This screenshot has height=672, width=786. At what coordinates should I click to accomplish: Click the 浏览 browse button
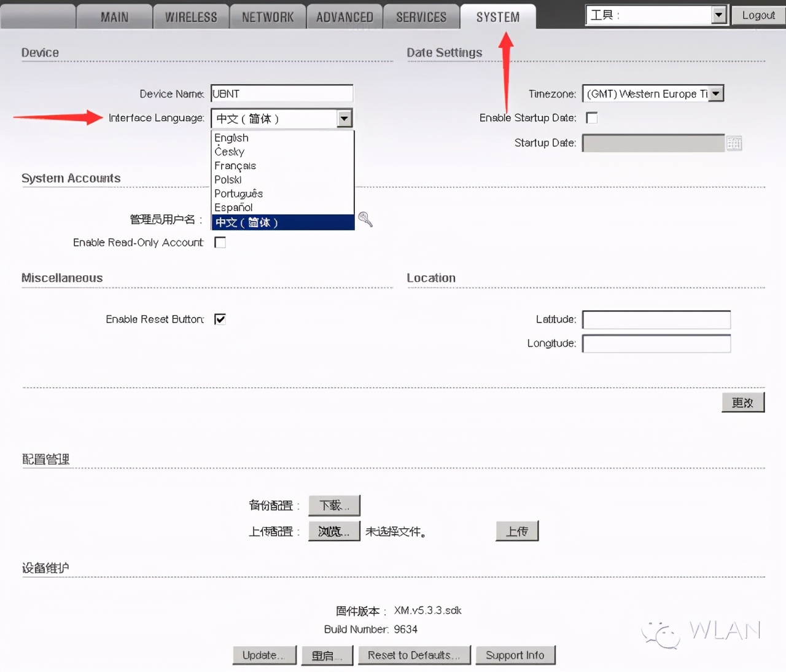click(334, 531)
